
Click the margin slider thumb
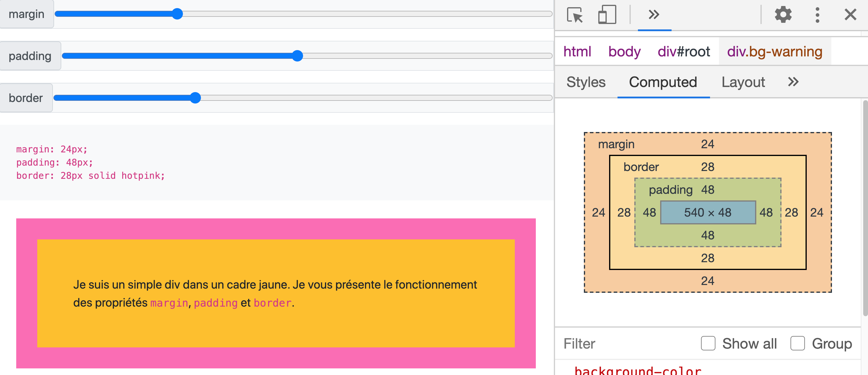(x=177, y=14)
